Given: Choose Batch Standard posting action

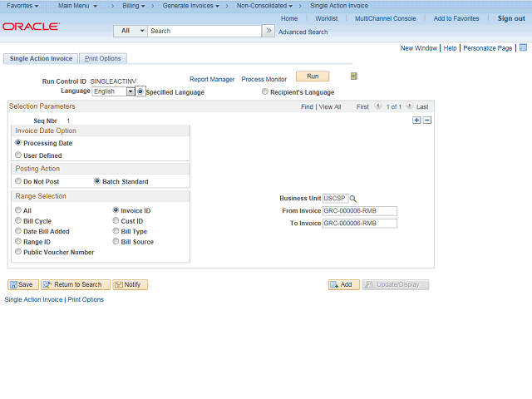Looking at the screenshot, I should [97, 181].
